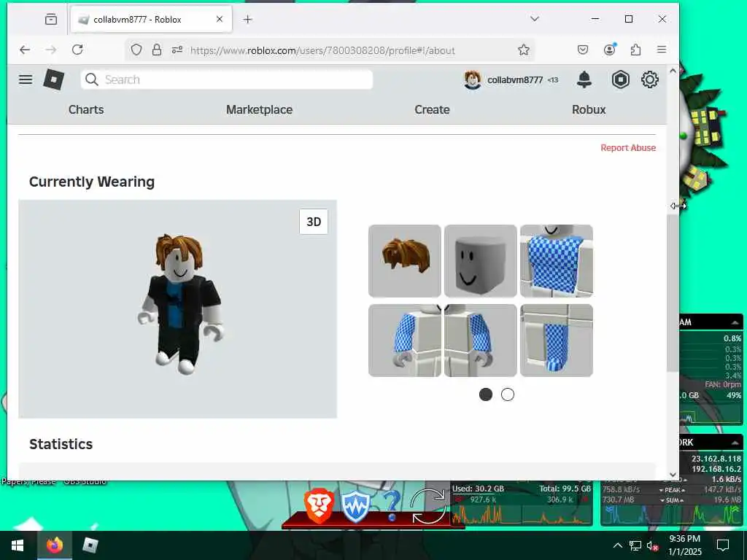The height and width of the screenshot is (560, 747).
Task: Click the circular sync arrows dock icon
Action: (x=427, y=506)
